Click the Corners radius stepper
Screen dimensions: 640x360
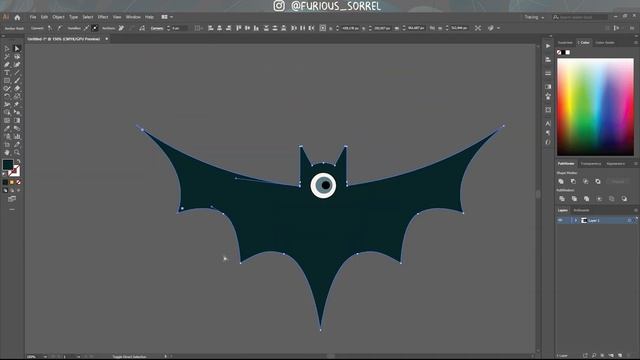(169, 28)
